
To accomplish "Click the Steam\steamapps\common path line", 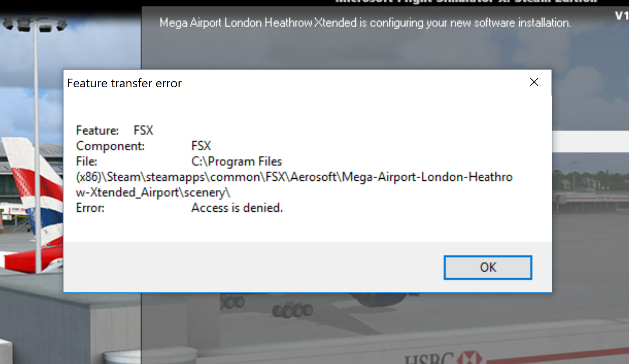I will pyautogui.click(x=294, y=177).
